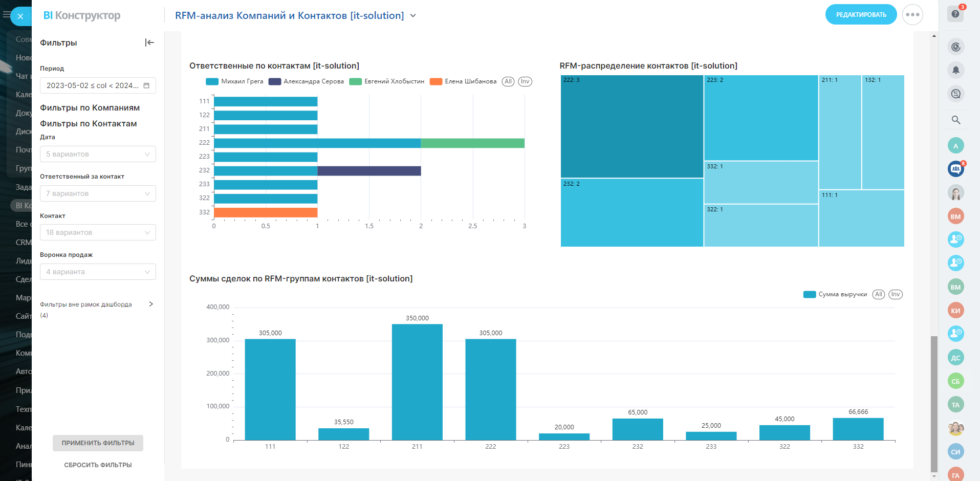
Task: Open the help question mark icon
Action: click(955, 14)
